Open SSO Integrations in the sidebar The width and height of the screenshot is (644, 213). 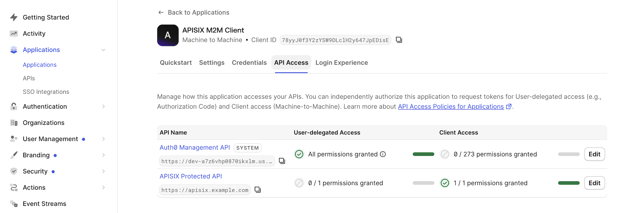pyautogui.click(x=46, y=92)
